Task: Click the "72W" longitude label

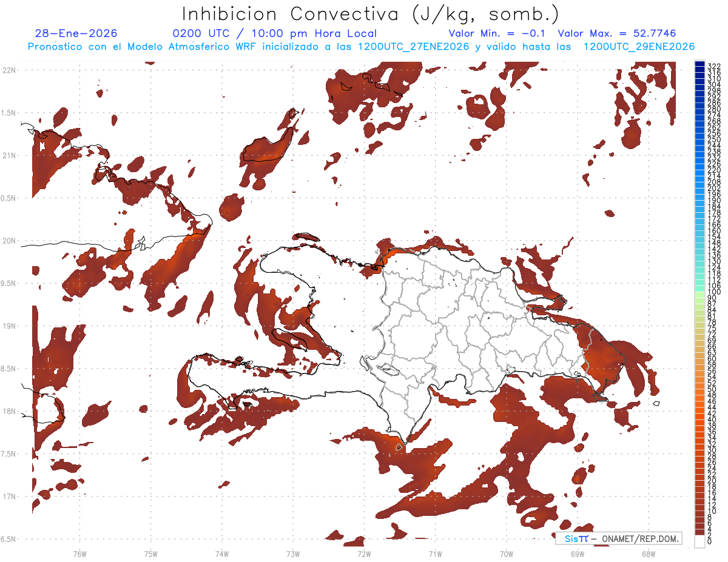Action: 364,554
